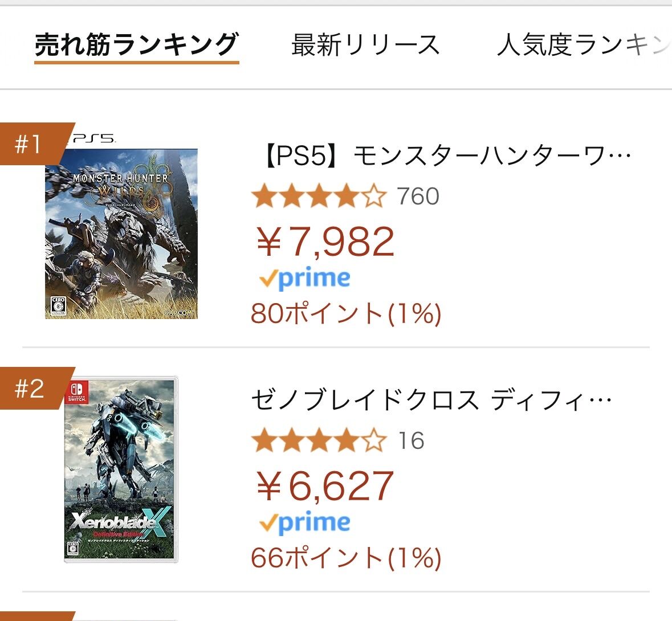The image size is (672, 621).
Task: Open the ゼノブレイドクロス title link
Action: [x=431, y=401]
